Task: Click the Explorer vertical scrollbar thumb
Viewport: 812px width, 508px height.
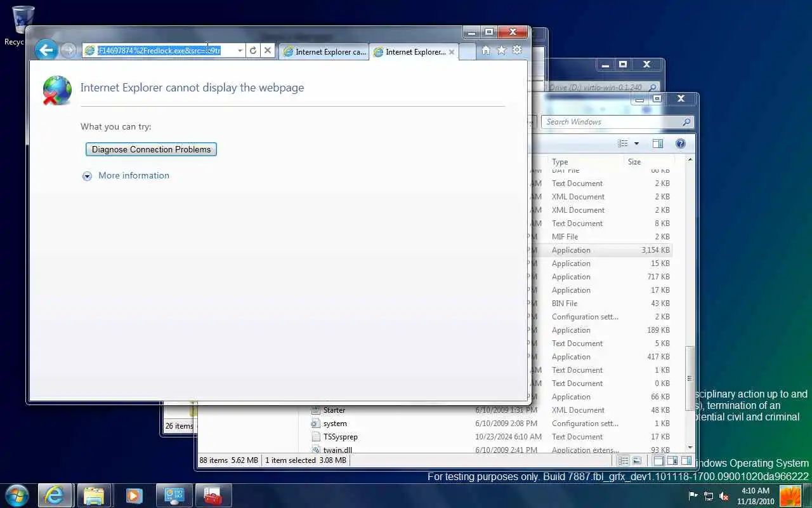Action: [690, 378]
